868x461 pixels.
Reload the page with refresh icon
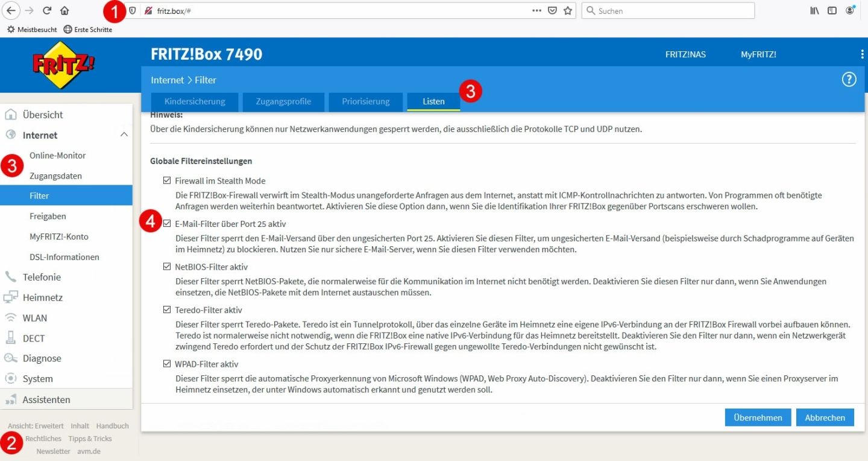47,10
